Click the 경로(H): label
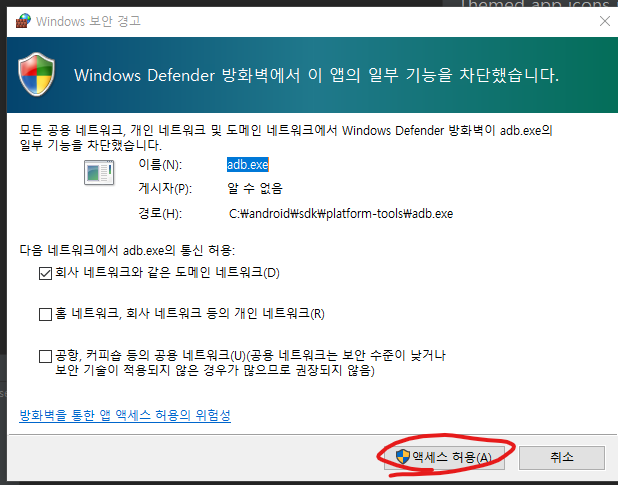 160,214
